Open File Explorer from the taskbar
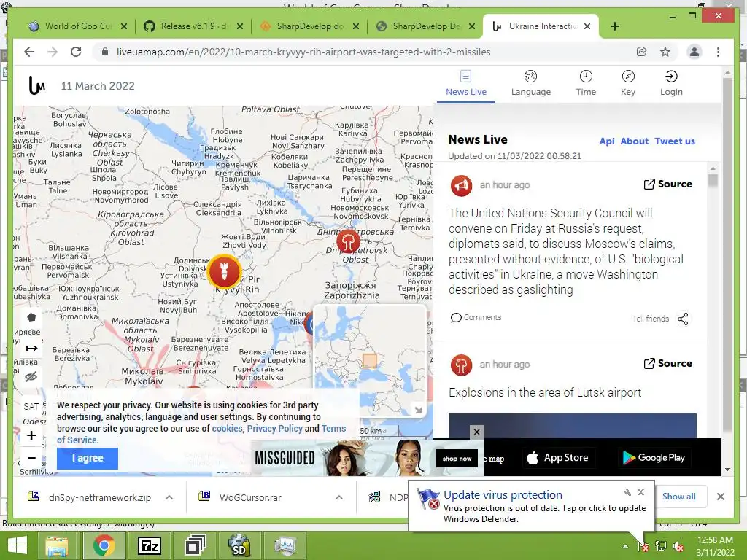The height and width of the screenshot is (560, 747). [x=57, y=545]
